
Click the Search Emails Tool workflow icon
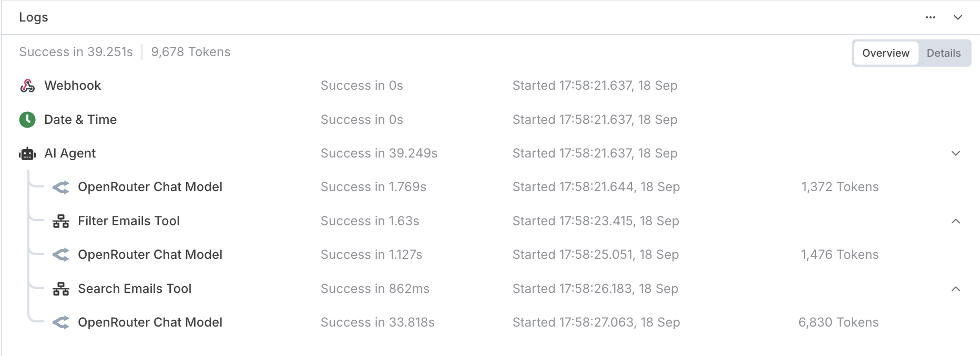tap(61, 289)
